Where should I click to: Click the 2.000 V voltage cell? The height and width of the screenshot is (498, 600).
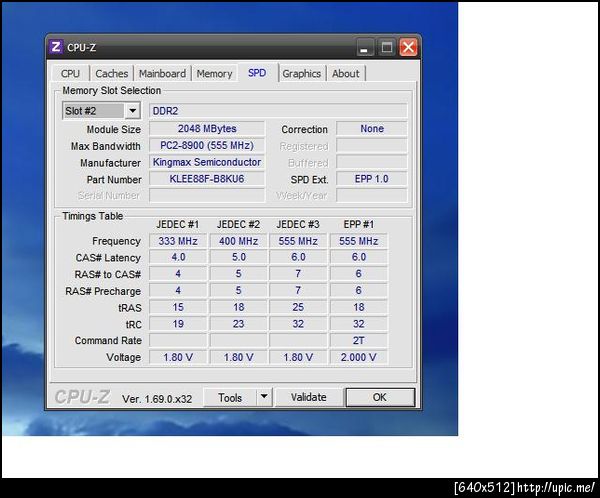point(359,358)
